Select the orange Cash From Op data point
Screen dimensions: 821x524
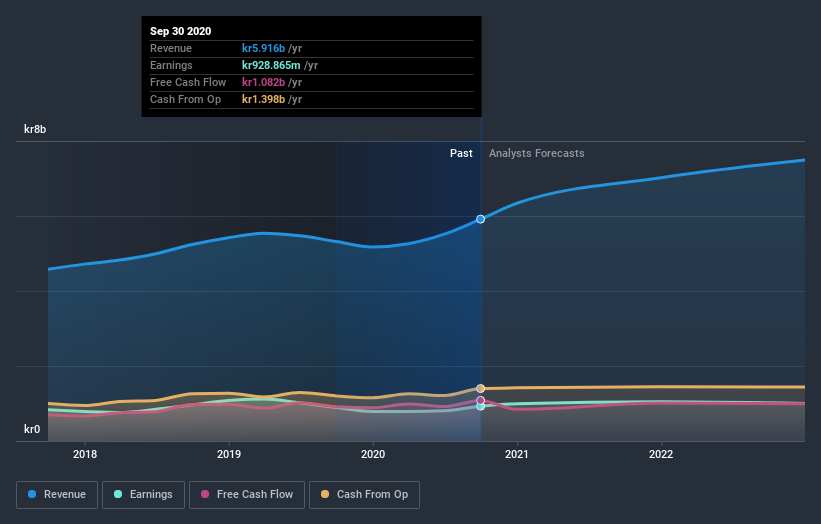[x=480, y=388]
